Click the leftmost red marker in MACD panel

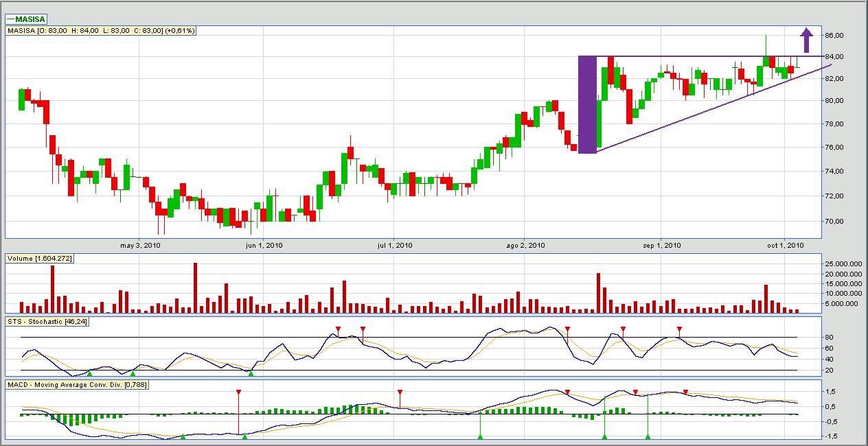pyautogui.click(x=238, y=392)
